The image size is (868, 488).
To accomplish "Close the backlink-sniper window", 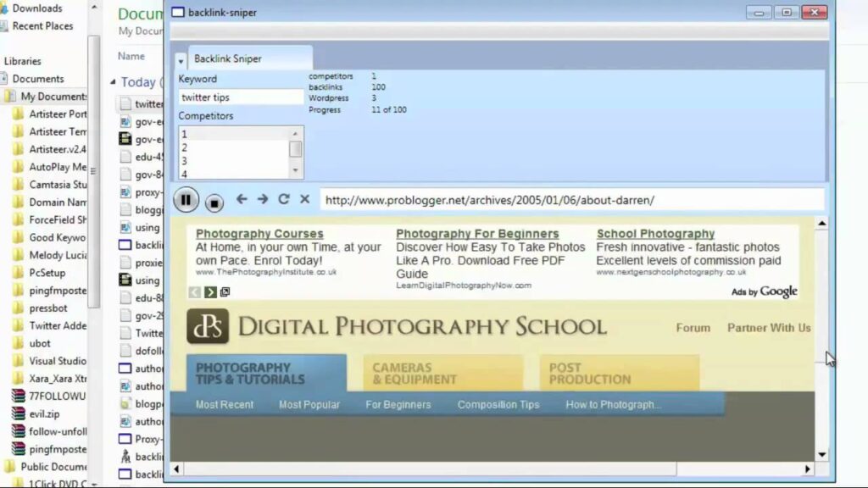I will tap(815, 12).
